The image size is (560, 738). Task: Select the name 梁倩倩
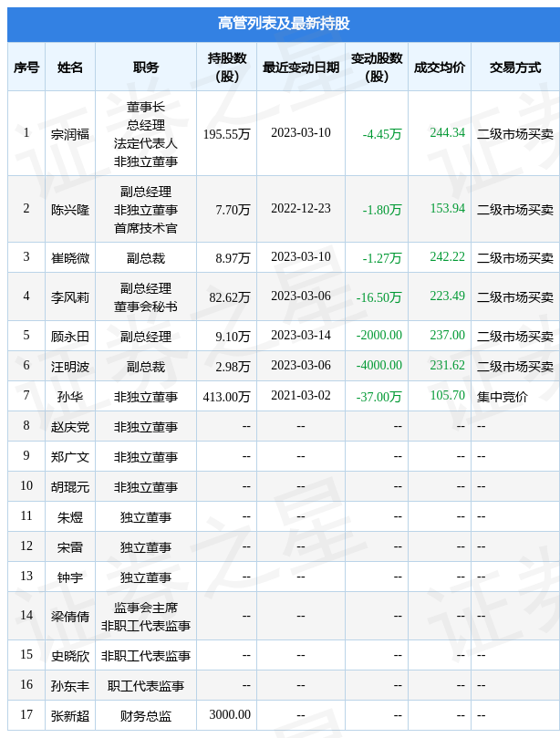70,616
